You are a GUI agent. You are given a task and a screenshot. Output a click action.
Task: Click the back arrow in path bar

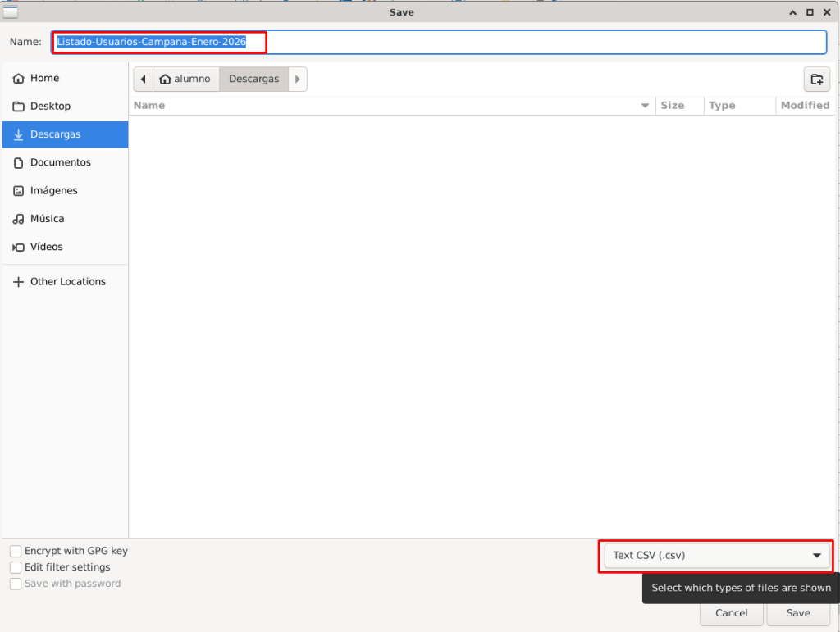[x=144, y=80]
